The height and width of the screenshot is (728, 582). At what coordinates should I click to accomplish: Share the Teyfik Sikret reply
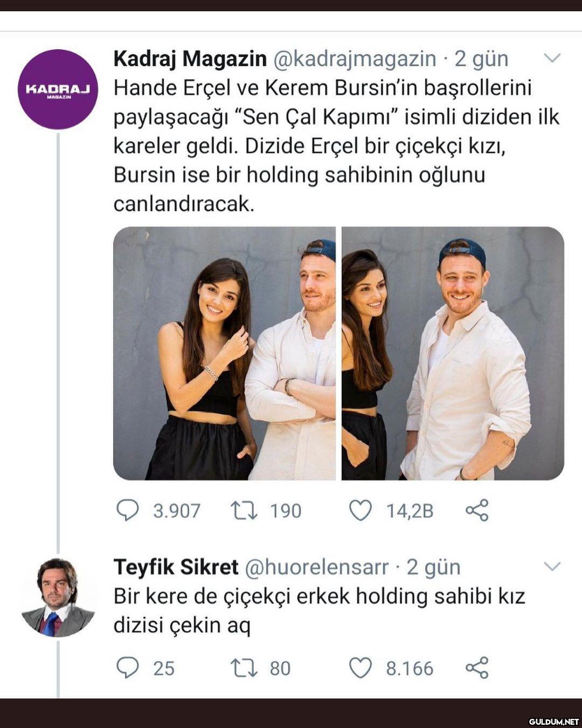click(x=477, y=668)
